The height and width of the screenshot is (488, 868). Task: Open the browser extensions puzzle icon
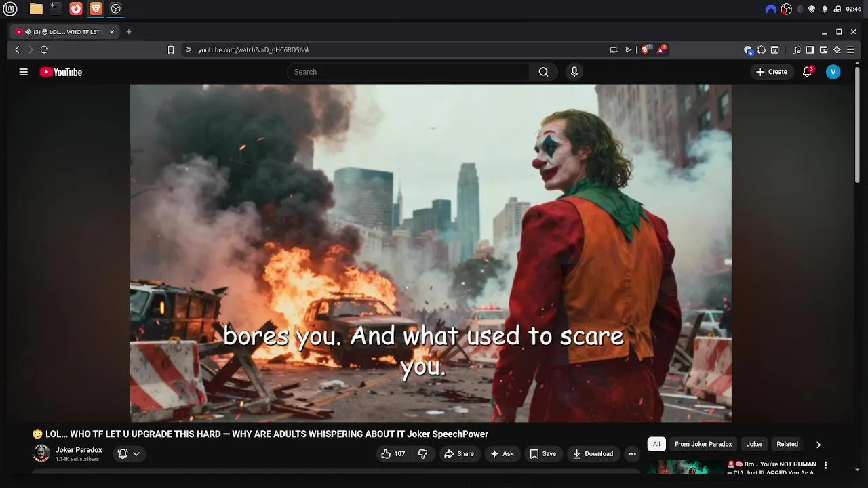click(762, 49)
